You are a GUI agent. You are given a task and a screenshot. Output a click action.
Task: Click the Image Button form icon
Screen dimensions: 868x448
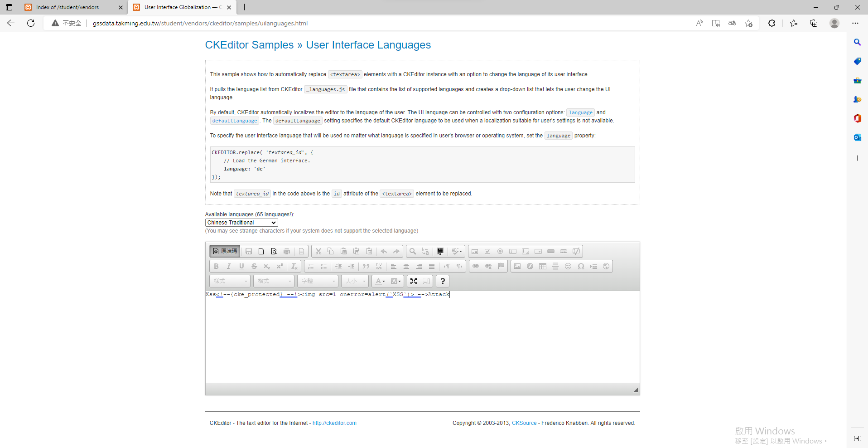tap(564, 251)
